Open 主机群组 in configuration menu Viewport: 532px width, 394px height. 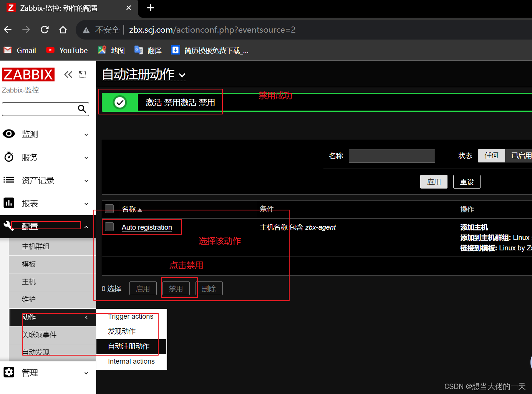[52, 247]
